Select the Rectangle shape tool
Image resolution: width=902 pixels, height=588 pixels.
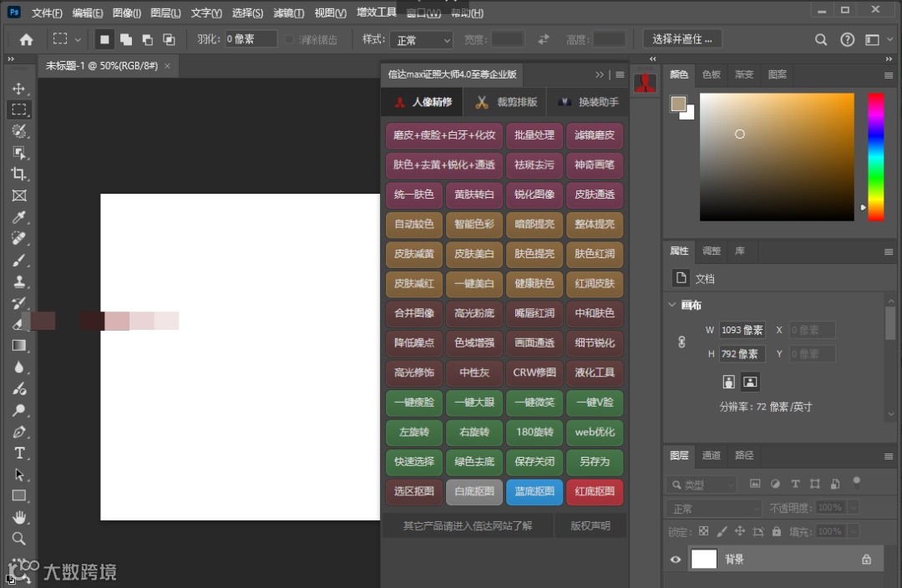tap(19, 496)
